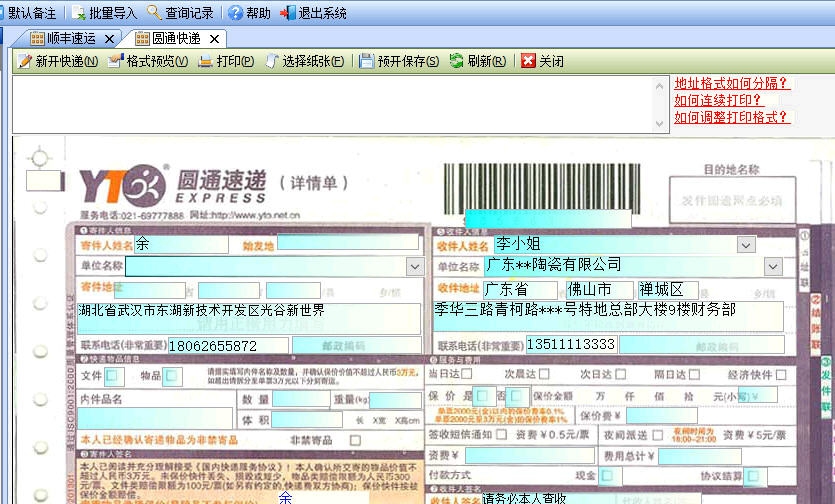Expand the sender 单位名称 dropdown
This screenshot has width=835, height=504.
pos(415,266)
